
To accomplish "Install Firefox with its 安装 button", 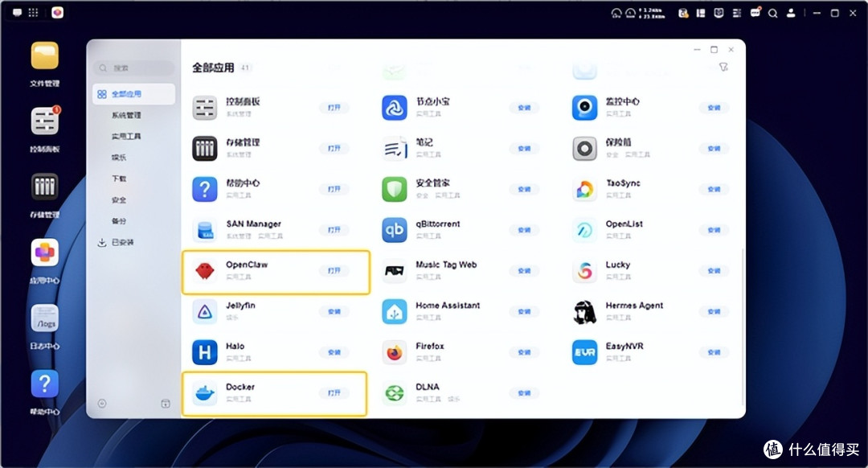I will [x=524, y=352].
